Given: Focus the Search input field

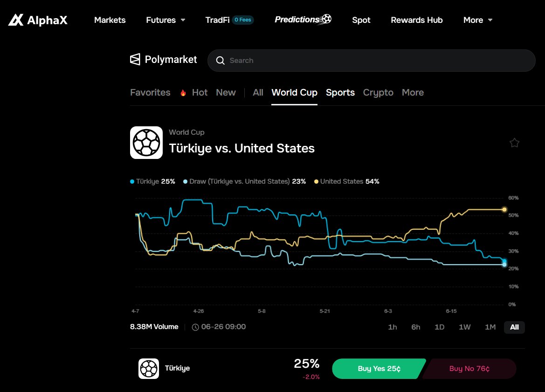Looking at the screenshot, I should (371, 61).
